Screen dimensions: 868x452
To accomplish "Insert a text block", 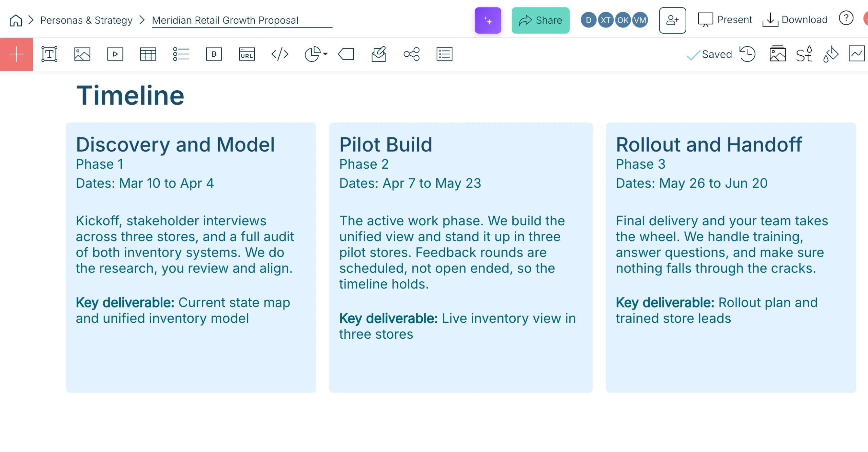I will [49, 54].
